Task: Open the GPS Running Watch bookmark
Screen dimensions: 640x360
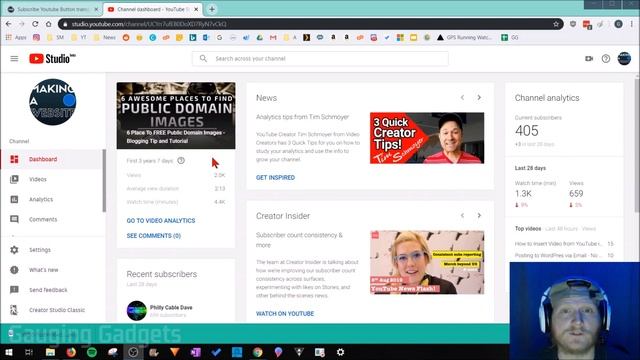Action: 464,38
